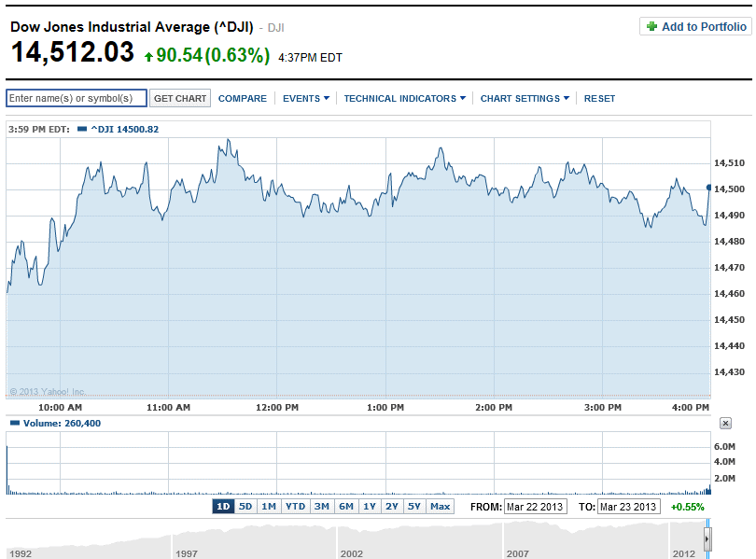Open the Chart Settings dropdown

click(525, 98)
